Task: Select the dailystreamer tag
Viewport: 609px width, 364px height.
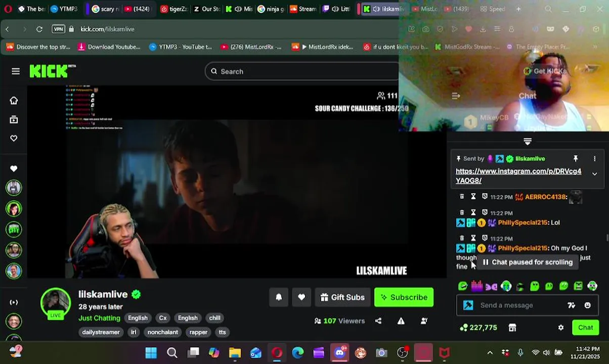Action: (101, 332)
